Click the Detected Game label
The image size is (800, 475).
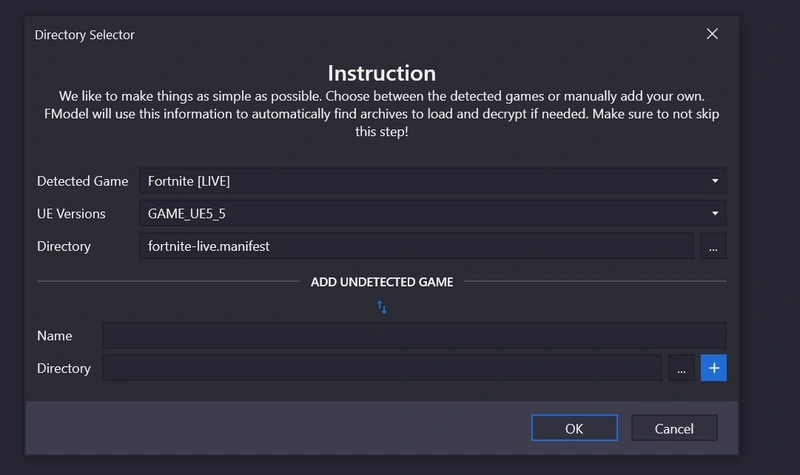[x=82, y=181]
